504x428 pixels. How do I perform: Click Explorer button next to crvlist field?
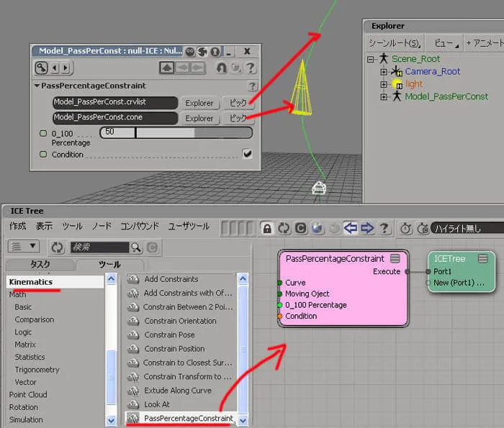point(199,103)
